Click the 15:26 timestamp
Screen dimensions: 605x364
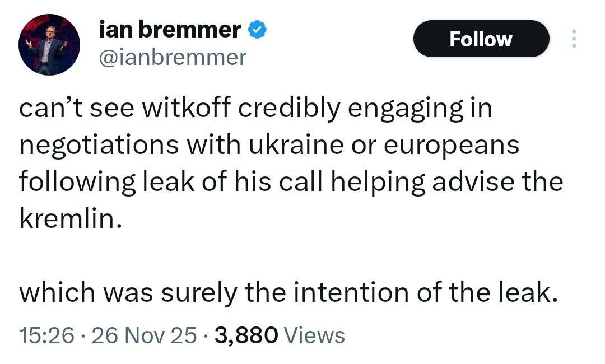tap(46, 335)
